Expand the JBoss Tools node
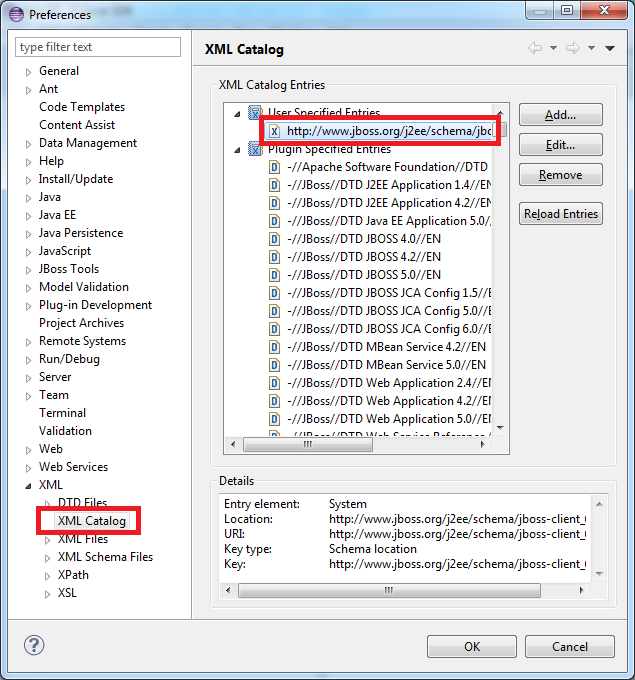The width and height of the screenshot is (635, 680). pyautogui.click(x=29, y=270)
